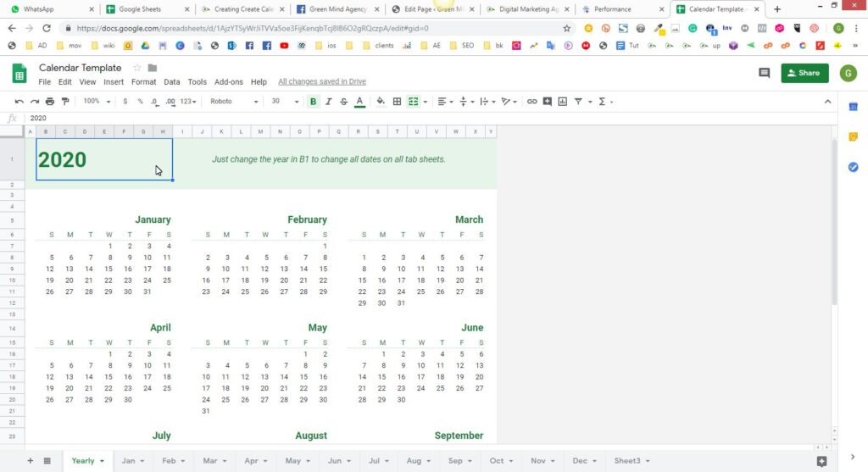The image size is (868, 472).
Task: Toggle the Merge cells button
Action: pos(413,101)
